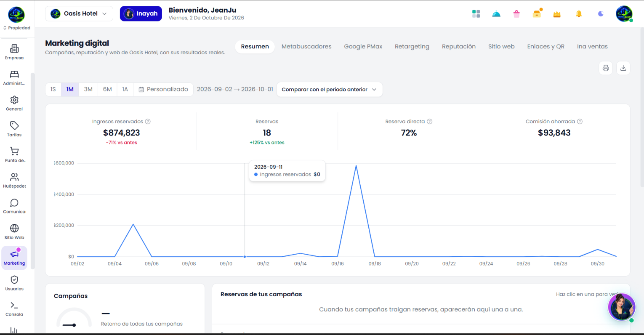
Task: Select the 6M time range
Action: [107, 90]
